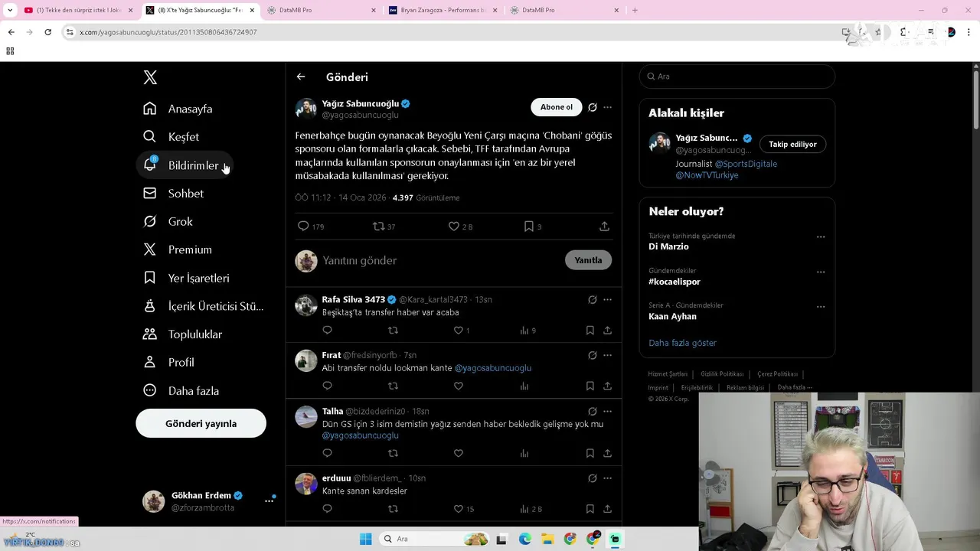Like Talha's reply
980x551 pixels.
[x=459, y=454]
